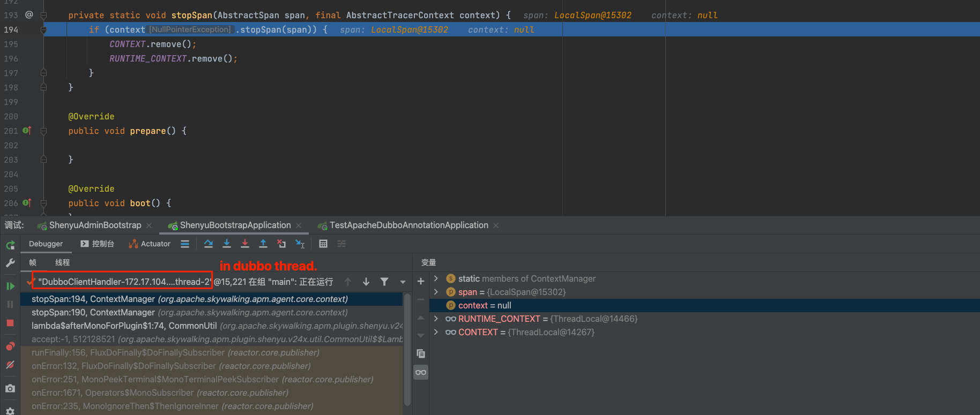This screenshot has width=980, height=415.
Task: Add a new watch with plus
Action: click(421, 281)
